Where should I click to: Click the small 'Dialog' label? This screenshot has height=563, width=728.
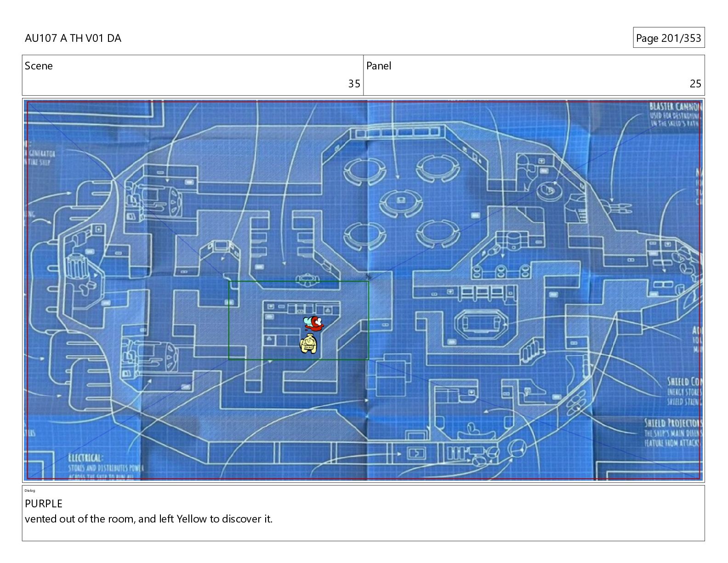coord(30,490)
